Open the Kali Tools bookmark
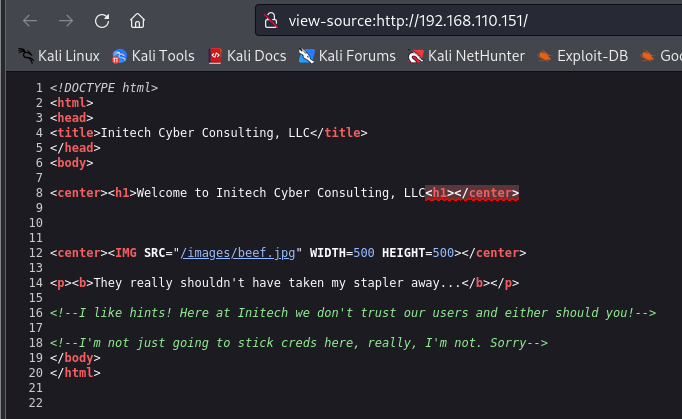This screenshot has height=419, width=682. [154, 56]
